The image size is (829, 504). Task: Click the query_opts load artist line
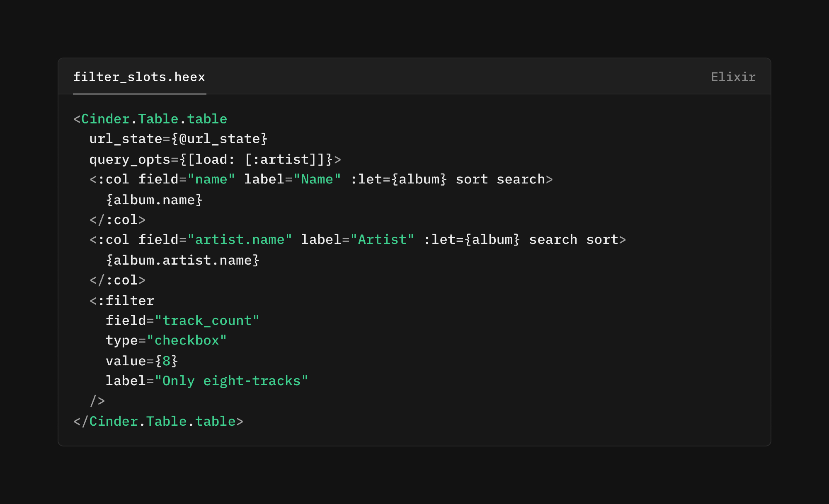click(215, 159)
